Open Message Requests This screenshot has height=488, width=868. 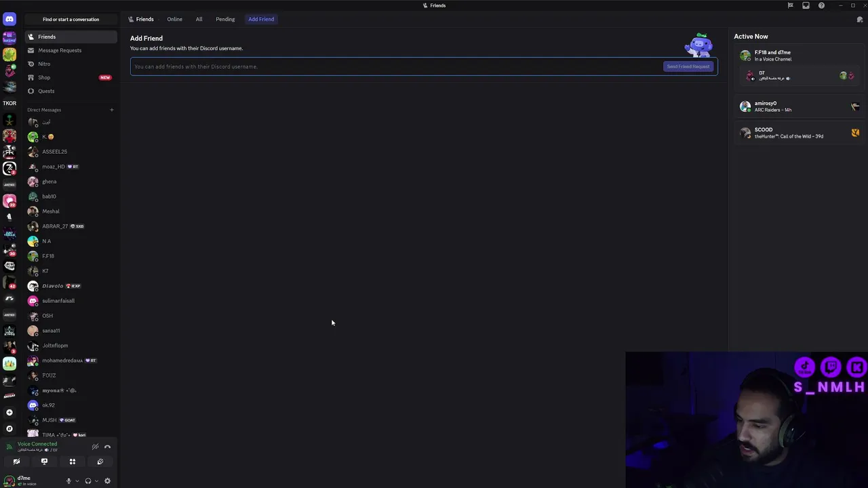point(71,50)
